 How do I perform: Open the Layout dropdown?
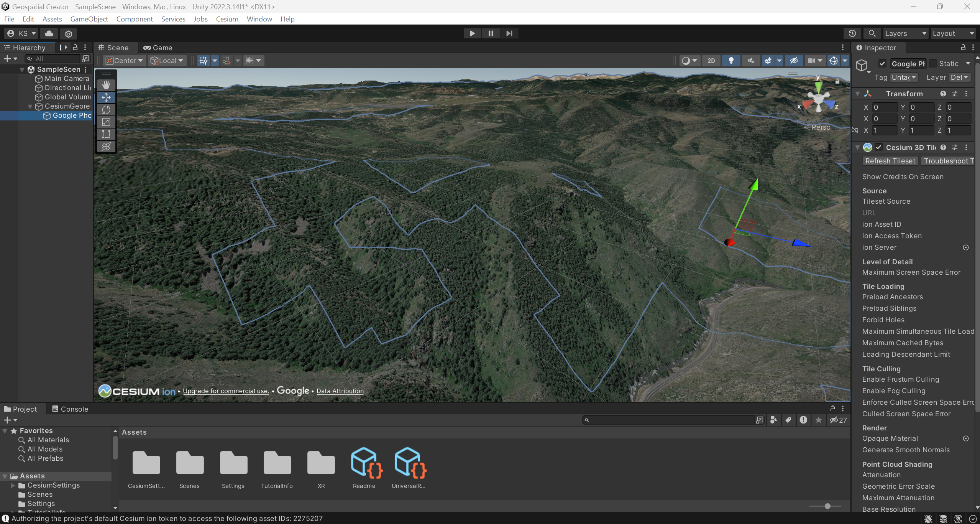tap(953, 33)
